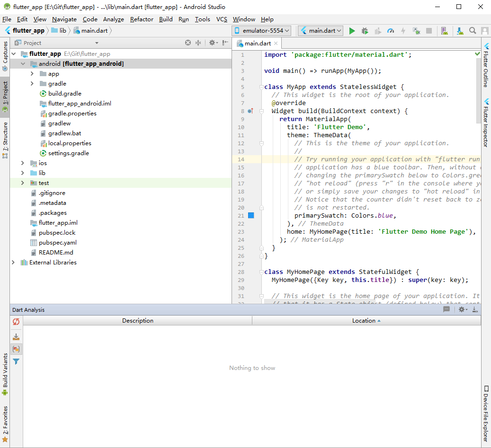
Task: Fold the MyHomePage class at line 28
Action: tap(261, 272)
